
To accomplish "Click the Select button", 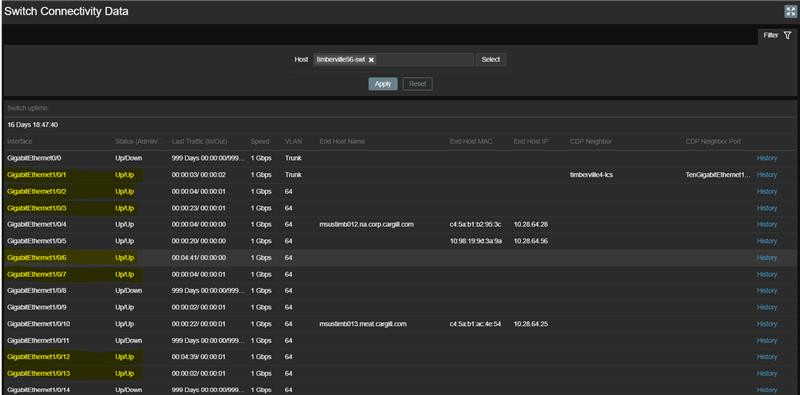I will tap(491, 60).
